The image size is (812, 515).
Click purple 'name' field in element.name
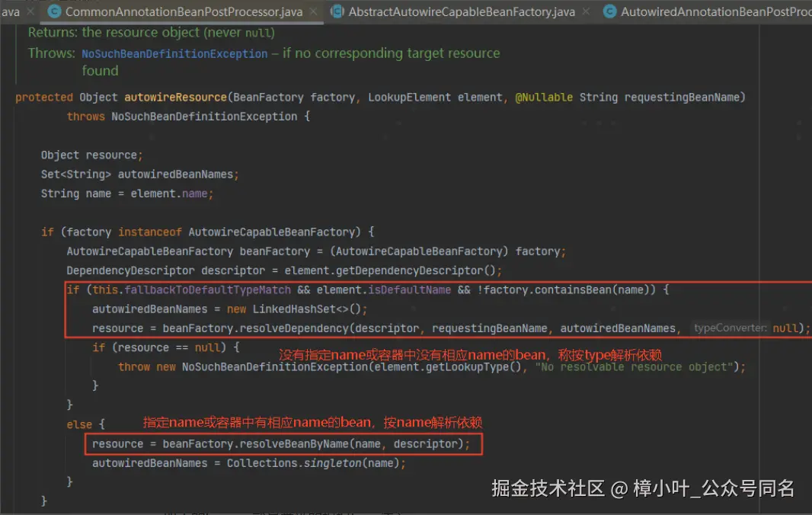click(x=195, y=194)
